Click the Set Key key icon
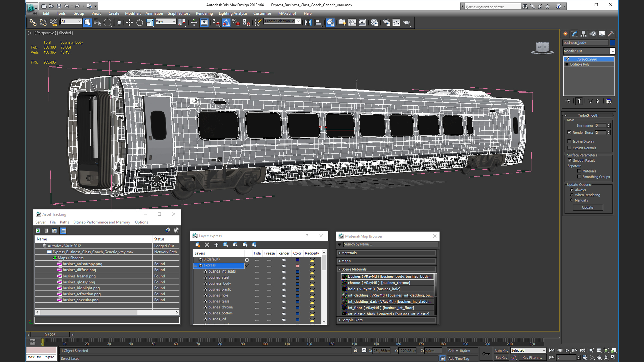644x362 pixels. (x=486, y=354)
